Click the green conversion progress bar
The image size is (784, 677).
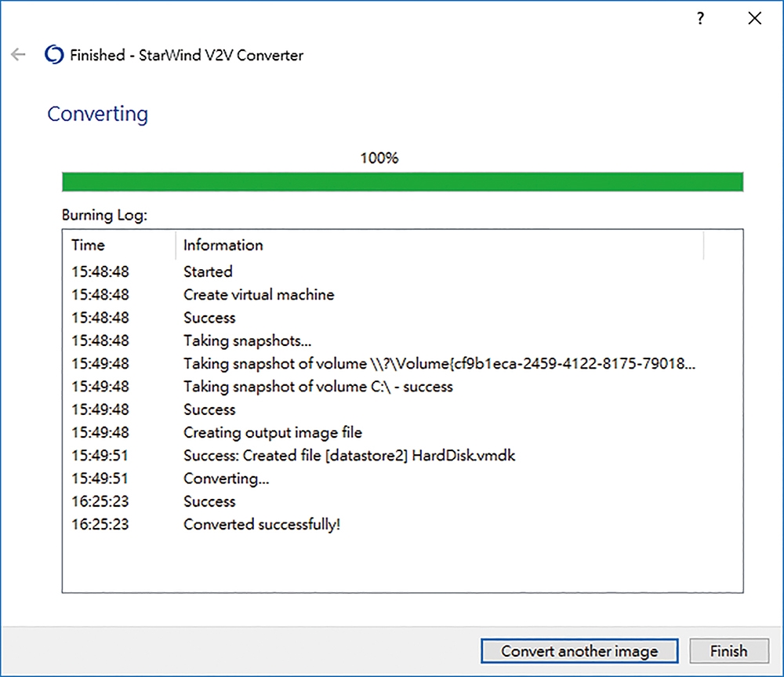pyautogui.click(x=402, y=182)
